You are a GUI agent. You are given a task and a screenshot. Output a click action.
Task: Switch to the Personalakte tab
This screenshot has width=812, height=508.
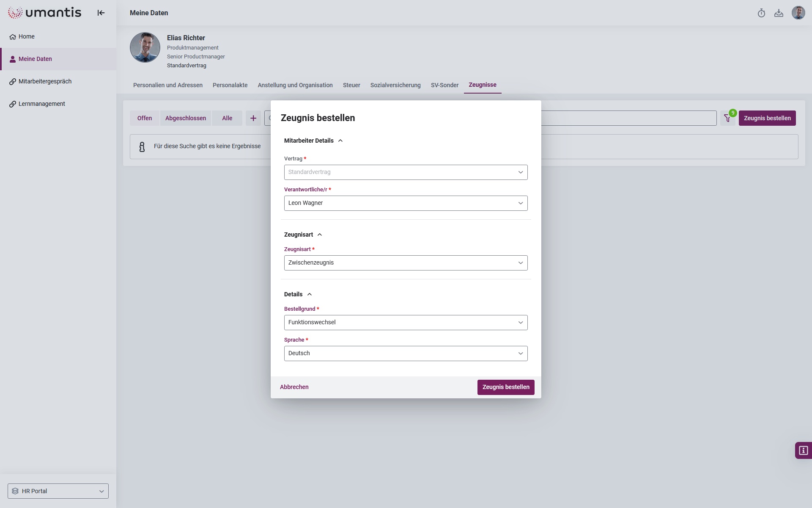[x=230, y=85]
